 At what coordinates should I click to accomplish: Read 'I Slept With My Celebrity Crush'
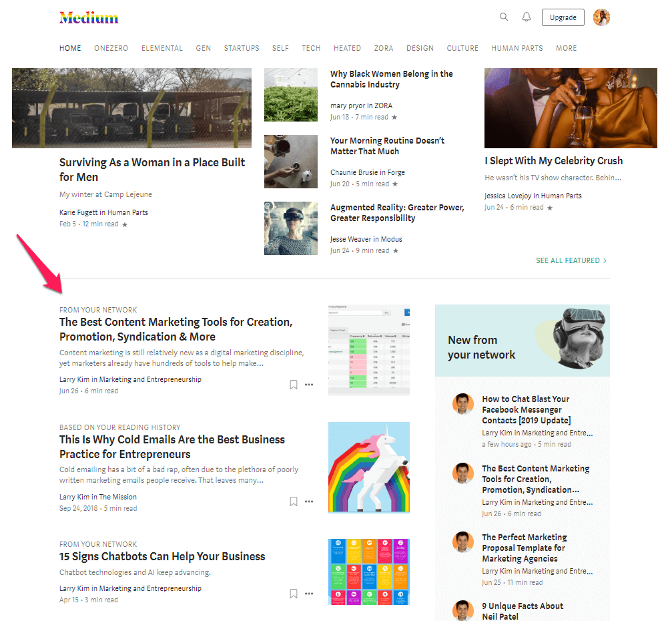[x=554, y=161]
